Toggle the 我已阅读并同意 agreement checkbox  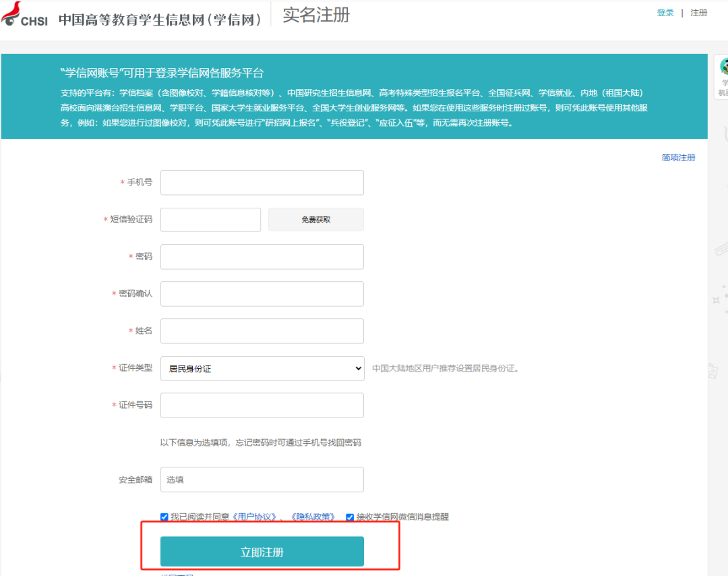(164, 517)
